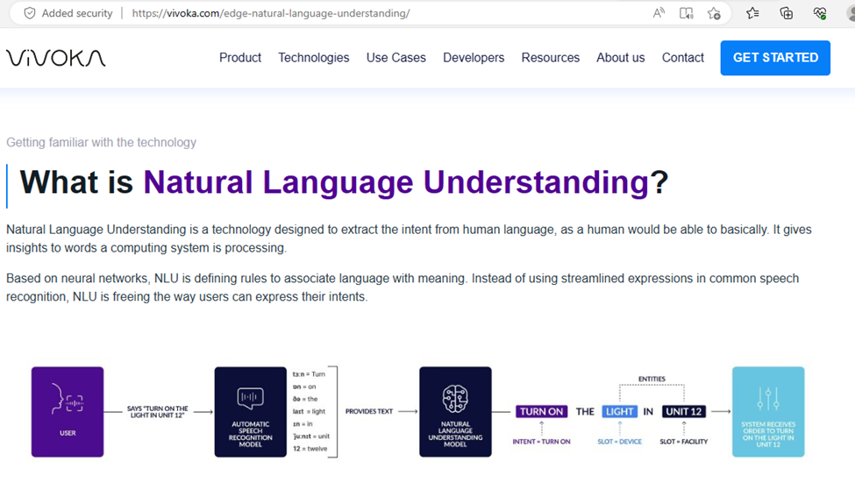This screenshot has height=504, width=855.
Task: Add this page to favorites
Action: click(x=714, y=13)
